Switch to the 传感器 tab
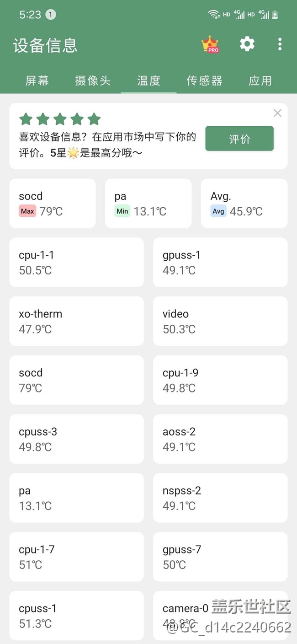The height and width of the screenshot is (644, 297). pos(204,81)
